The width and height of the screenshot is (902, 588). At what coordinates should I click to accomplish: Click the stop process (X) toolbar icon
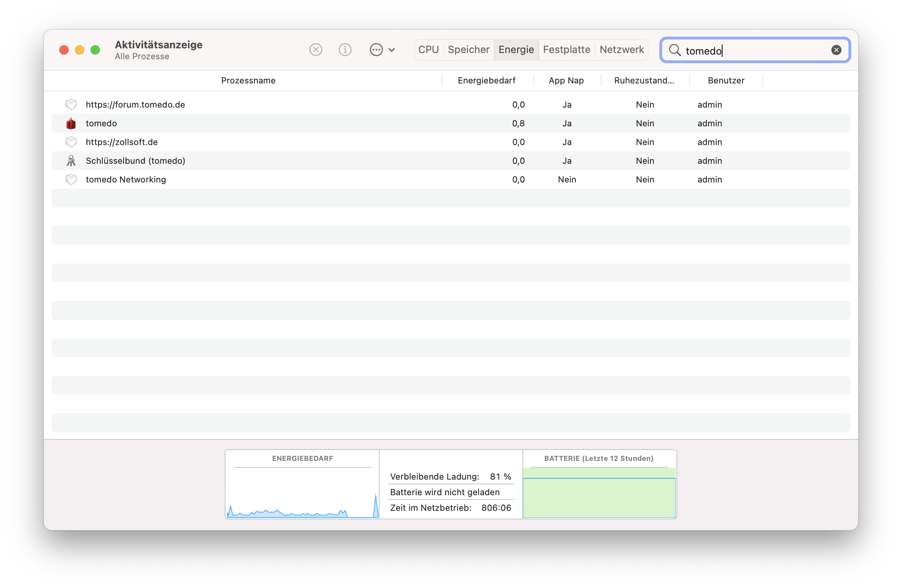click(316, 50)
